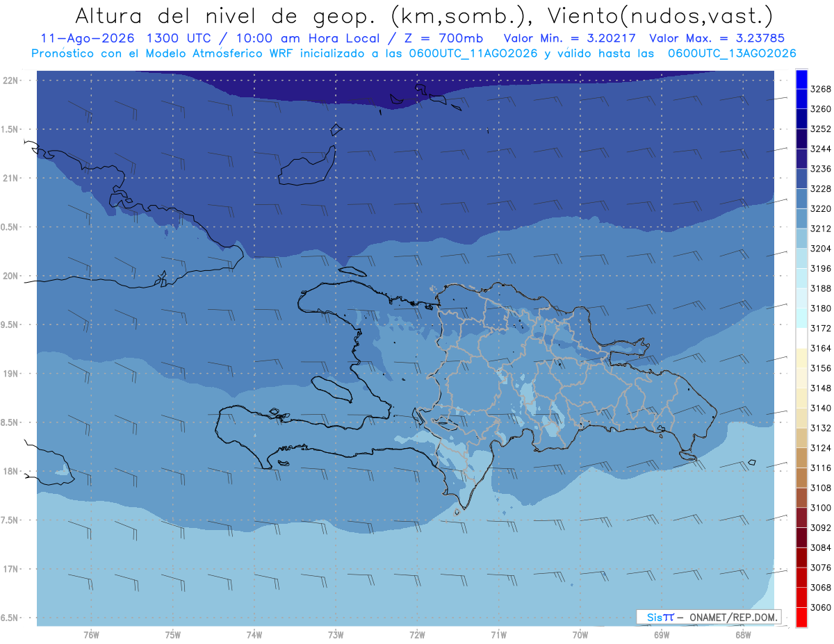Click the '76W' longitude axis label
Screen dimensions: 834x644
click(91, 634)
